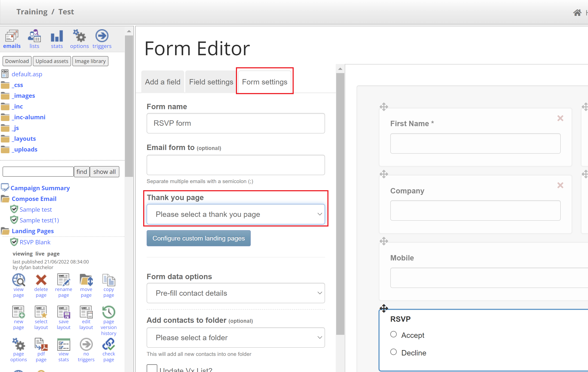Viewport: 588px width, 372px height.
Task: Click the edit layout icon
Action: (86, 312)
